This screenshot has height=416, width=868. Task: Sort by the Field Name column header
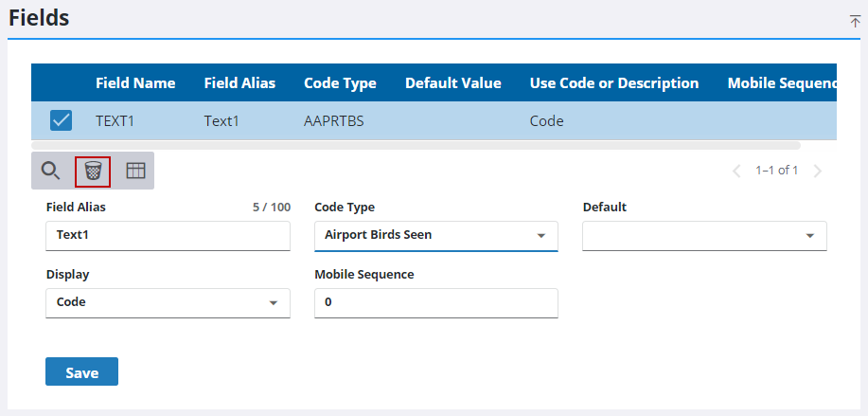tap(135, 83)
